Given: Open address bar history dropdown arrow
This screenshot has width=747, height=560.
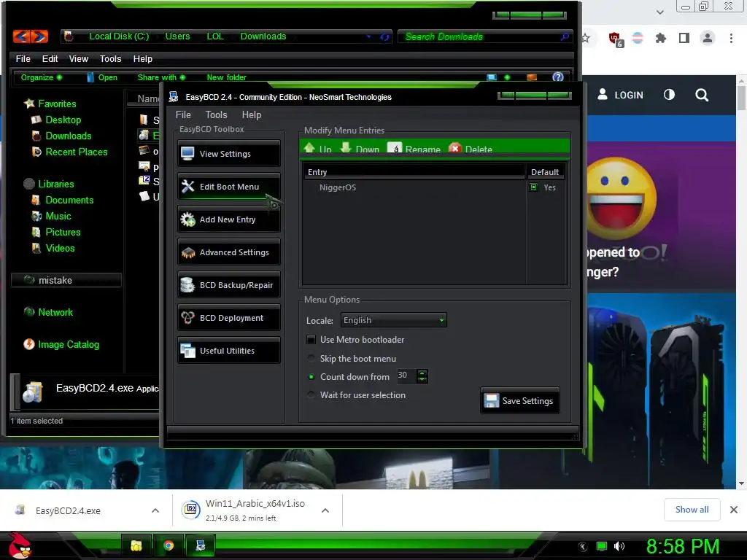Looking at the screenshot, I should click(x=368, y=36).
